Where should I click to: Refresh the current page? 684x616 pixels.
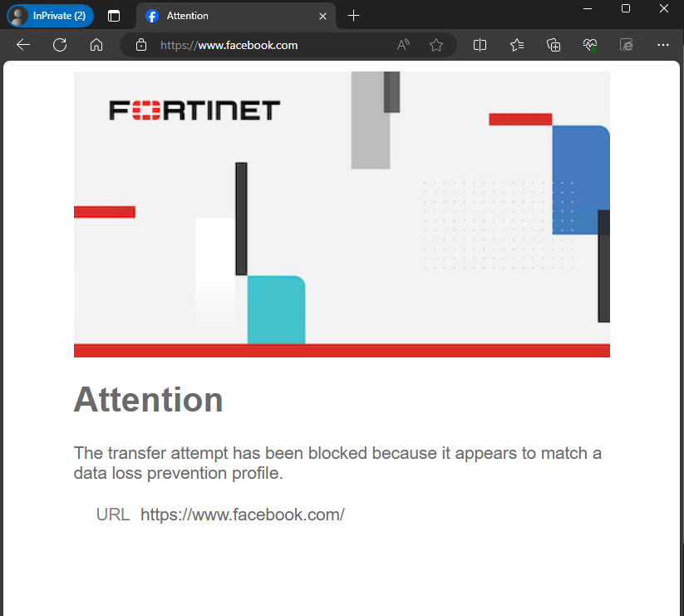click(x=59, y=45)
